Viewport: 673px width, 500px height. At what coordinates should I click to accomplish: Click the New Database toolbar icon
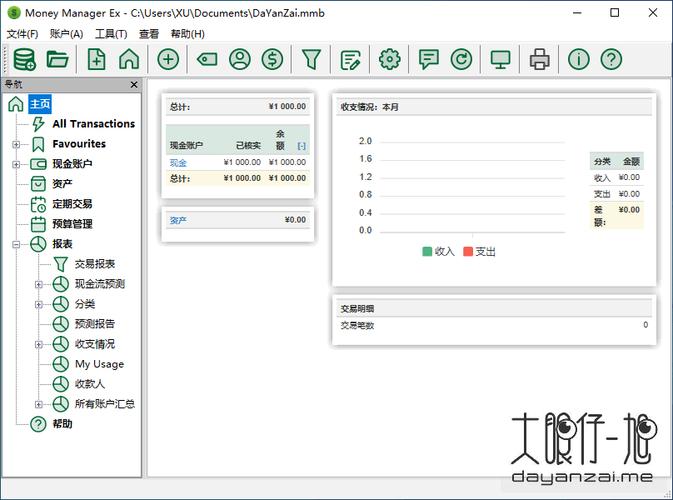click(24, 59)
